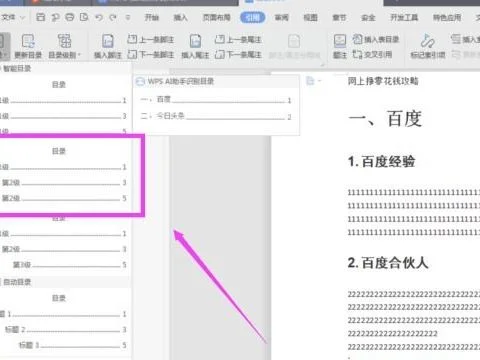480x360 pixels.
Task: Open the 开发工具 tab
Action: click(x=404, y=17)
